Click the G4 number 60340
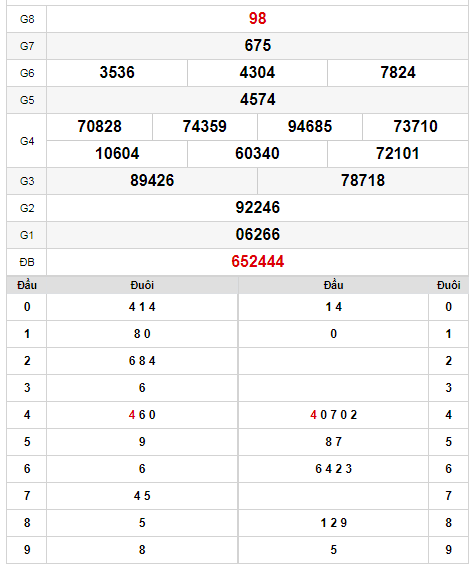Viewport: 475px width, 568px height. pyautogui.click(x=257, y=154)
